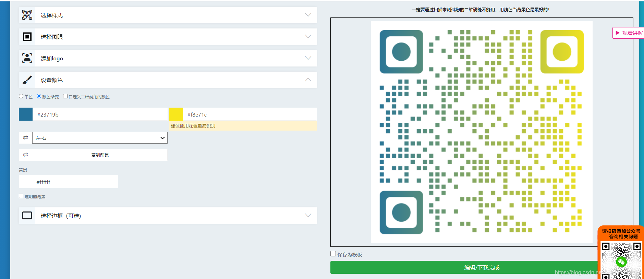Open the white background color swatch
The image size is (644, 279).
pyautogui.click(x=25, y=182)
